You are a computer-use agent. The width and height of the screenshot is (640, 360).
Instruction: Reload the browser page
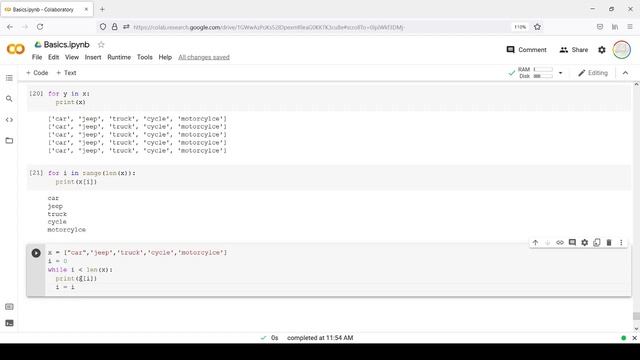[x=40, y=27]
